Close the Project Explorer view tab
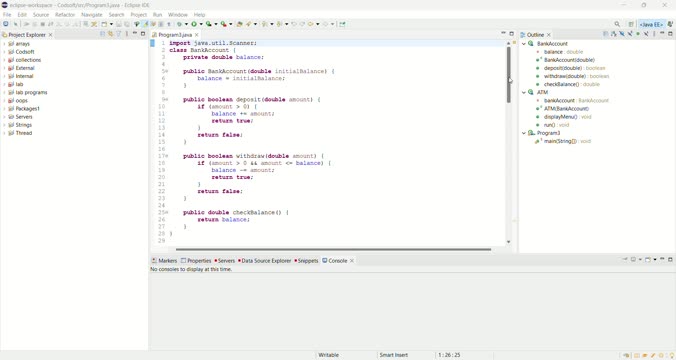 [50, 34]
